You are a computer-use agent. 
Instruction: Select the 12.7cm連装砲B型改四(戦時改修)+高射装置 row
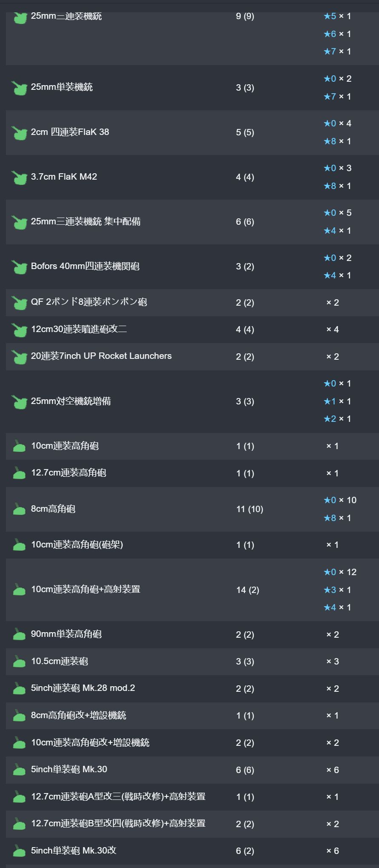coord(192,824)
